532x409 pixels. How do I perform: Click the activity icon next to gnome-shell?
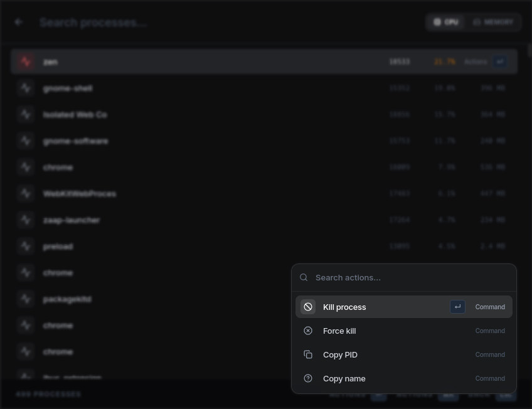pos(26,88)
